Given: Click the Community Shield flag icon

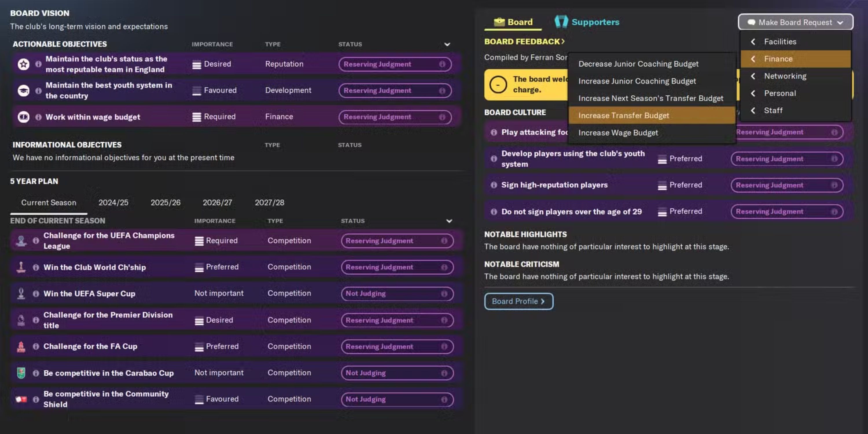Looking at the screenshot, I should pos(21,399).
